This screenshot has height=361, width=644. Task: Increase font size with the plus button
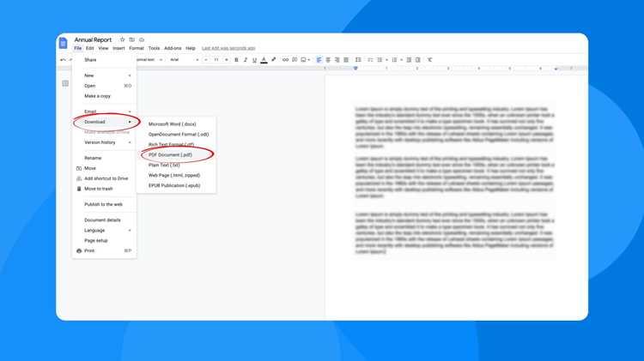227,60
